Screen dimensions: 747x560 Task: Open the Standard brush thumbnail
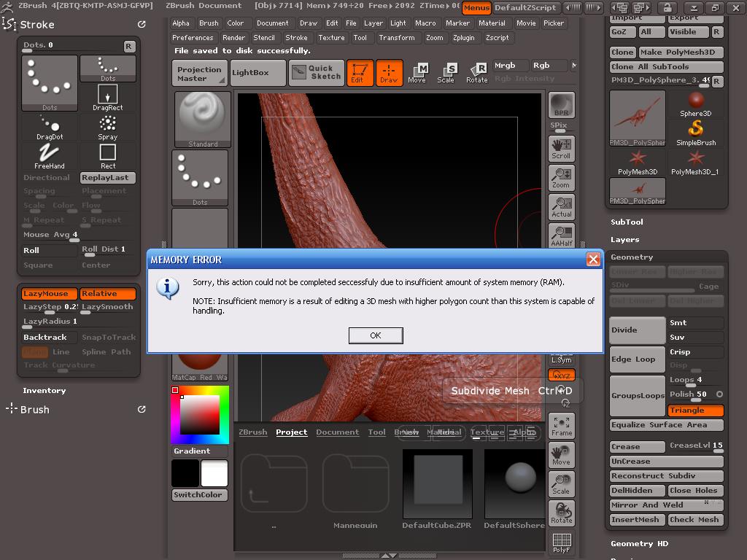203,120
